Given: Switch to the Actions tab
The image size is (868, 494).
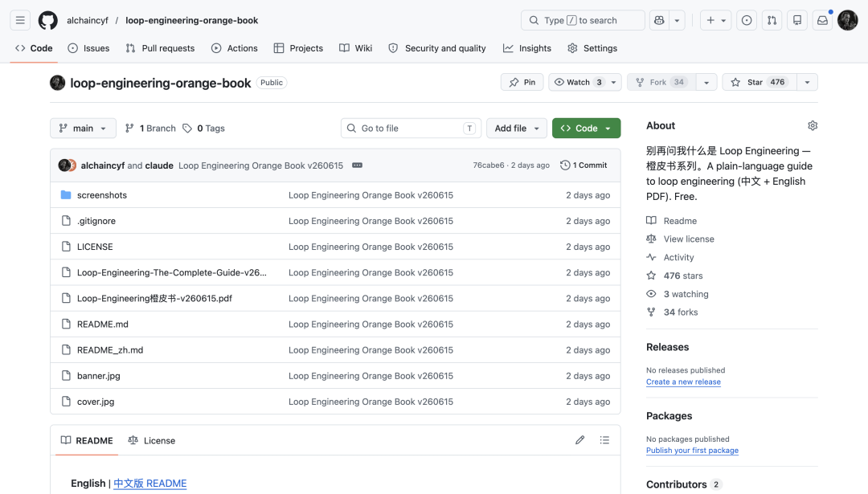Looking at the screenshot, I should pos(234,48).
